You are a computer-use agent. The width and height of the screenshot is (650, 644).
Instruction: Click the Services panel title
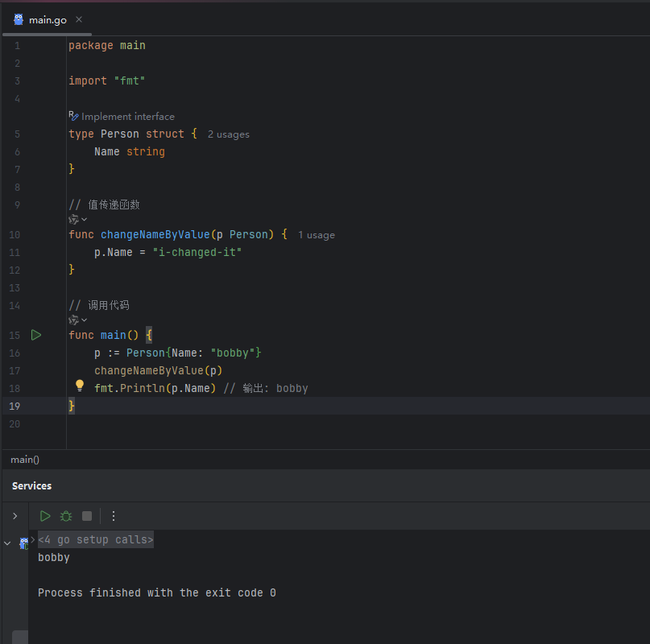[x=32, y=486]
